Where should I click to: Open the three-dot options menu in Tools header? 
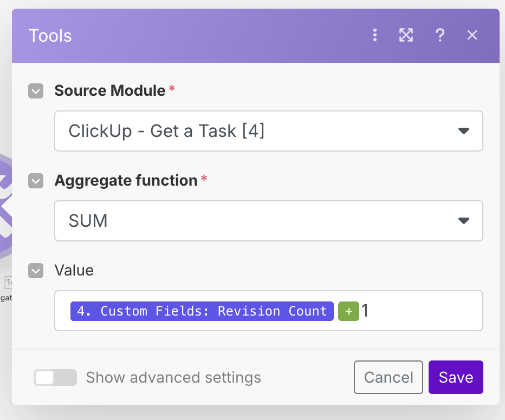click(x=374, y=36)
